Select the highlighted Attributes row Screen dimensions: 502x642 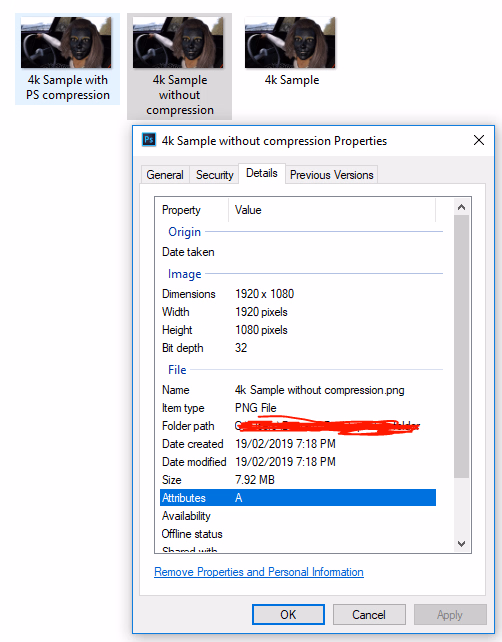(298, 498)
